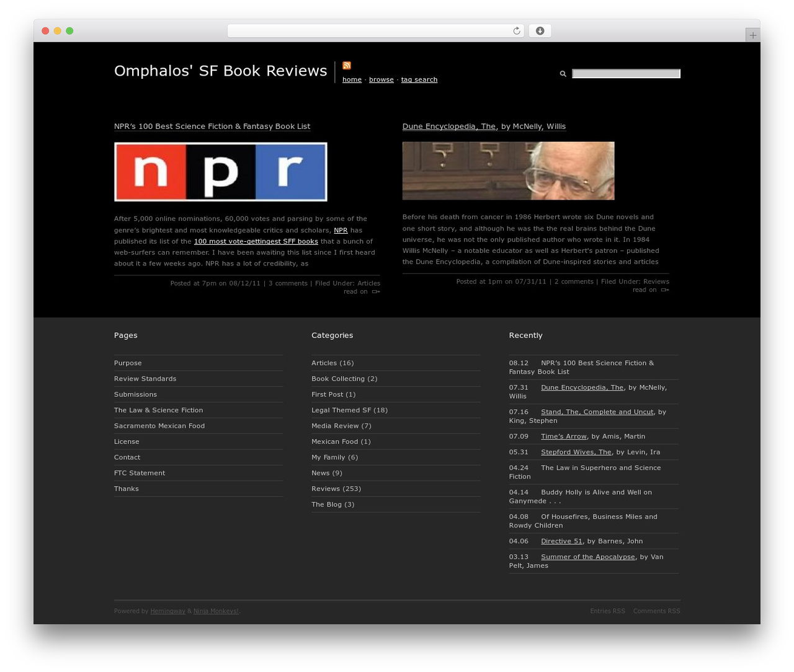The image size is (794, 672).
Task: Click the NPR logo thumbnail image
Action: pyautogui.click(x=221, y=172)
